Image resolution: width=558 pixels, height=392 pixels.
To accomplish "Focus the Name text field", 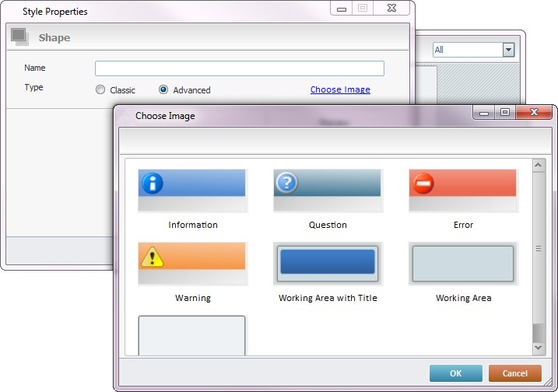I will (239, 68).
